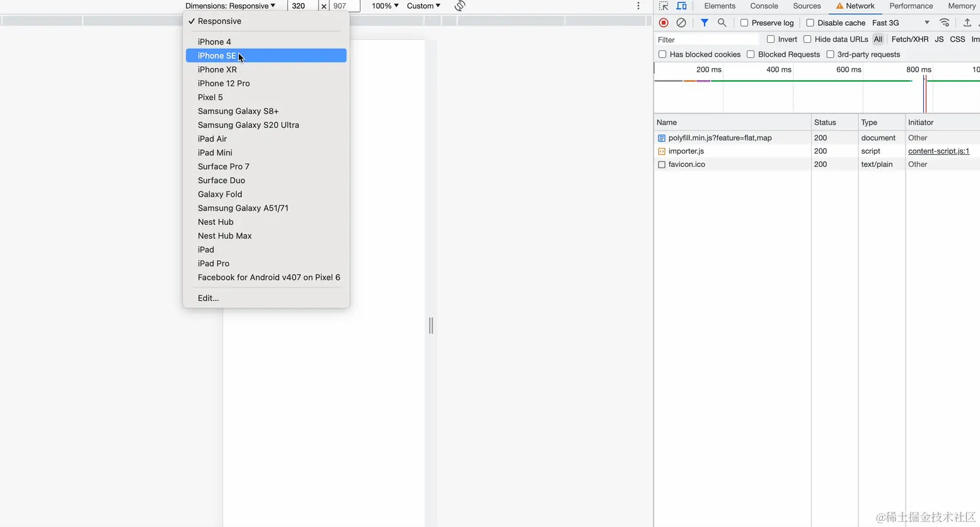Check 3rd-party requests checkbox
The height and width of the screenshot is (527, 980).
(x=830, y=54)
